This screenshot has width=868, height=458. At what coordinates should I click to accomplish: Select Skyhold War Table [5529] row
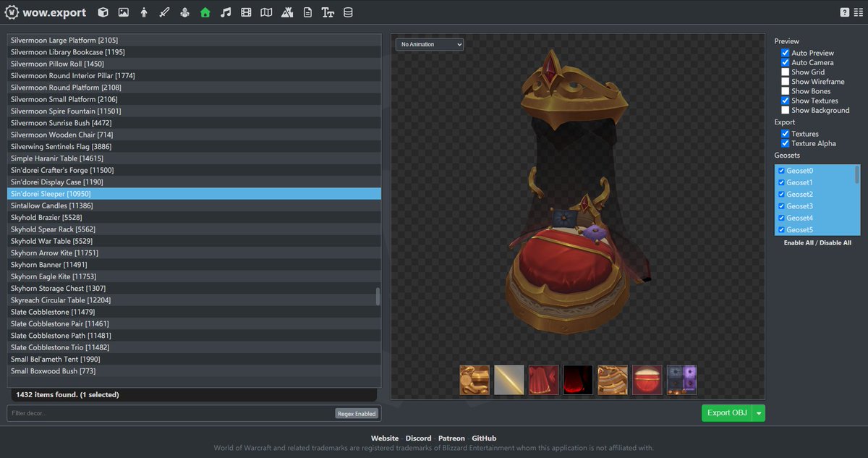click(194, 241)
